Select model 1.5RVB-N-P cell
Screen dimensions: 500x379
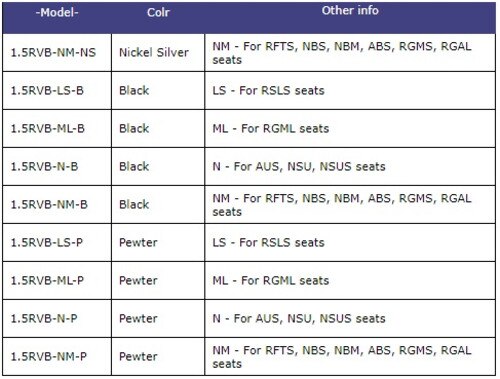coord(57,319)
